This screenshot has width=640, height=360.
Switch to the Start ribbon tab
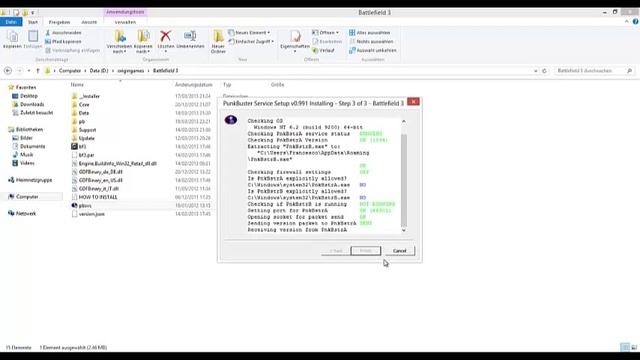(x=33, y=22)
